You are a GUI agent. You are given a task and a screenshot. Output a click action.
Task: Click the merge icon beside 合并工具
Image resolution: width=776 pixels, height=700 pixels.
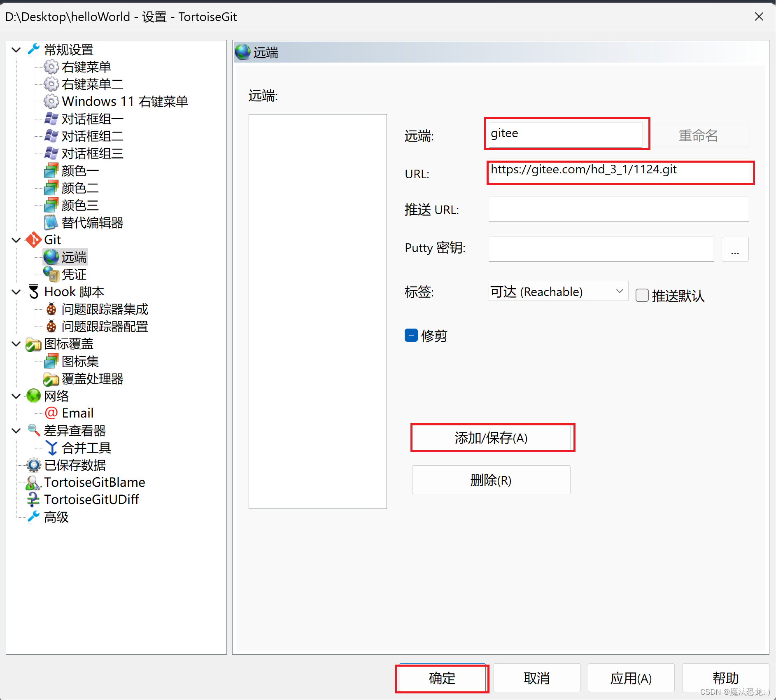(x=51, y=448)
